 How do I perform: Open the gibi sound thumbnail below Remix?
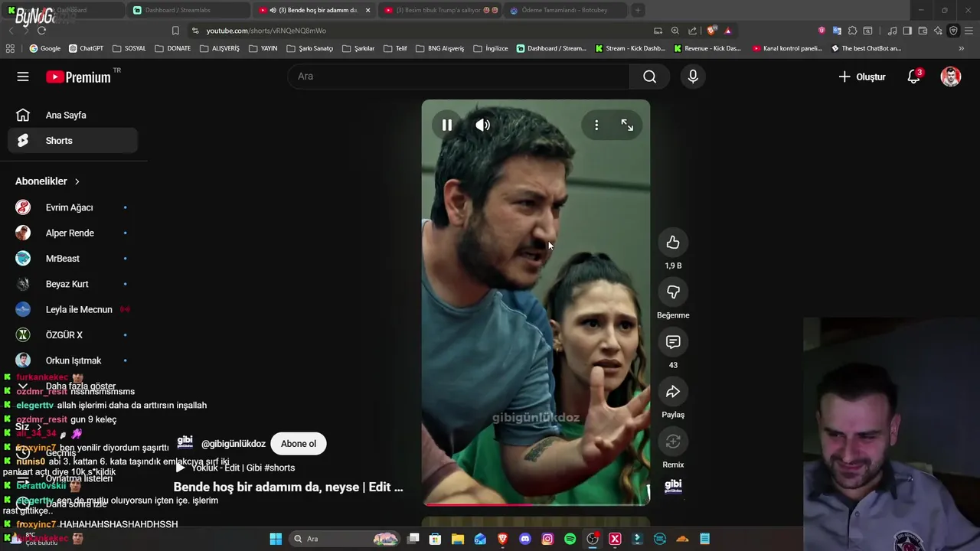point(673,486)
